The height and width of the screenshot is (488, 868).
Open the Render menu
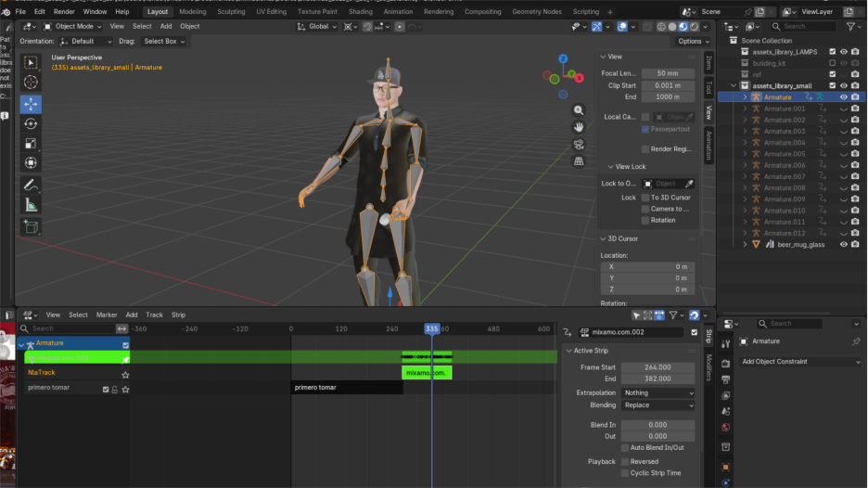[x=64, y=12]
